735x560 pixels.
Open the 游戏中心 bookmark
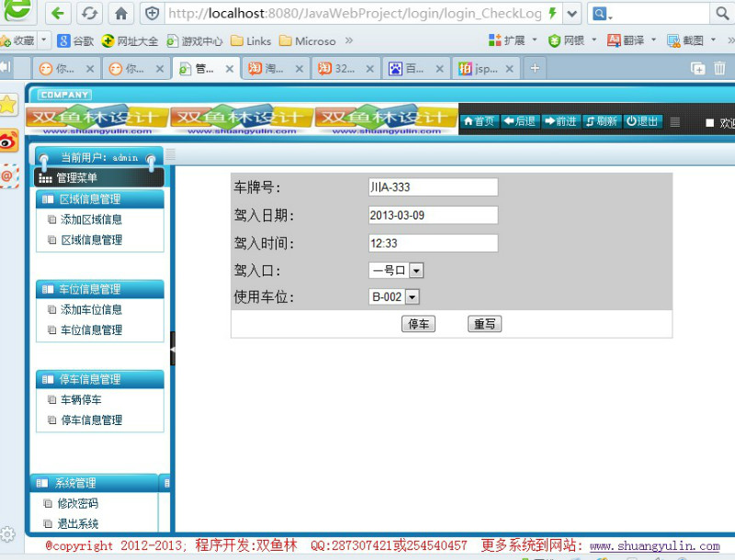click(x=195, y=40)
